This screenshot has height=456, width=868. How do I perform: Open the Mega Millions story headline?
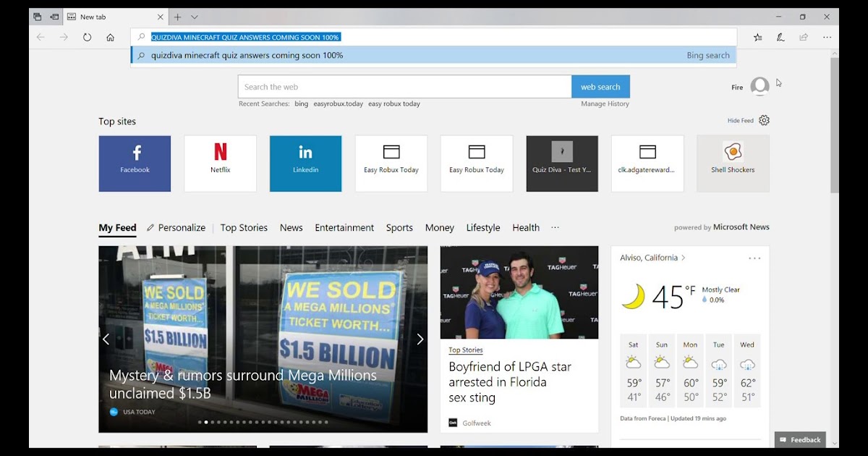tap(243, 384)
